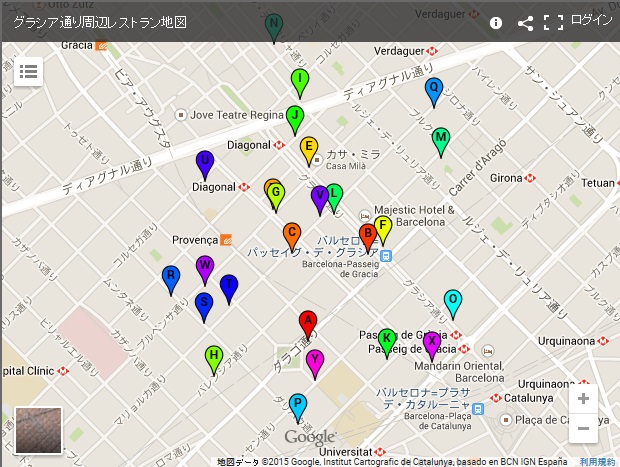Click the map title グラシア通り周辺レストラン地図
The image size is (620, 467).
tap(100, 23)
